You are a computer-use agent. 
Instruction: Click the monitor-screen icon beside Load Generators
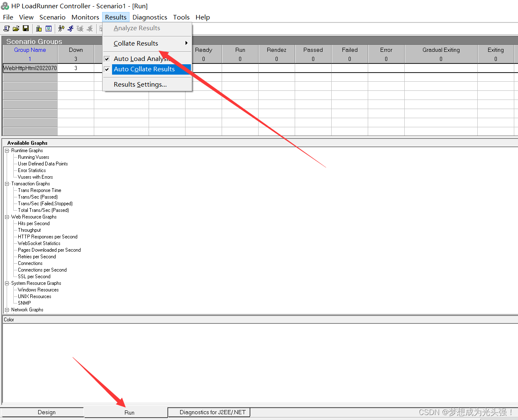(x=49, y=29)
